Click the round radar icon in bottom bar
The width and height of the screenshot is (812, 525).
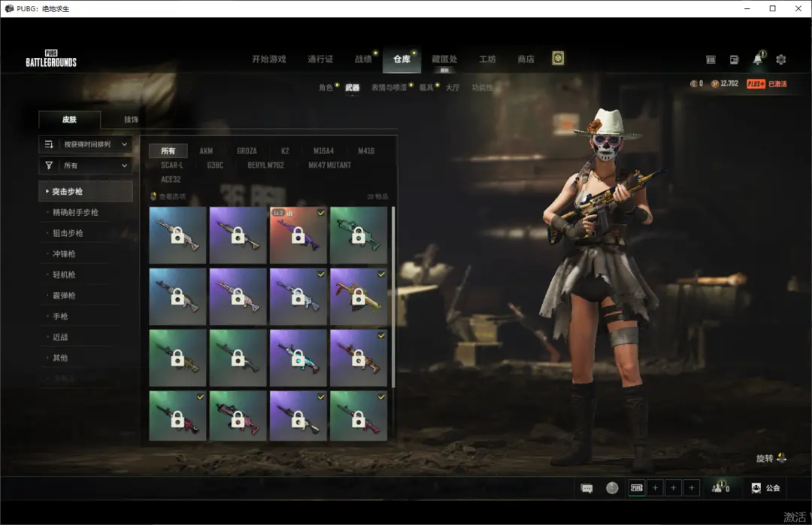pos(612,488)
